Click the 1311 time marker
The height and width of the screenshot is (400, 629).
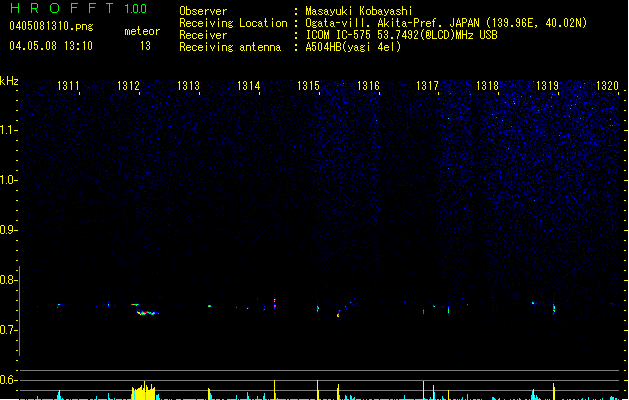(x=68, y=86)
